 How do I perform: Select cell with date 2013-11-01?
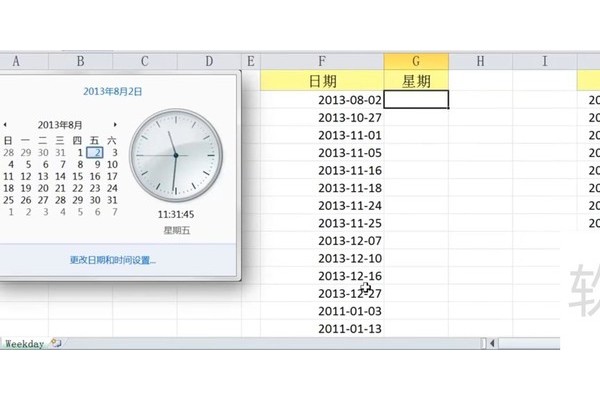click(322, 135)
